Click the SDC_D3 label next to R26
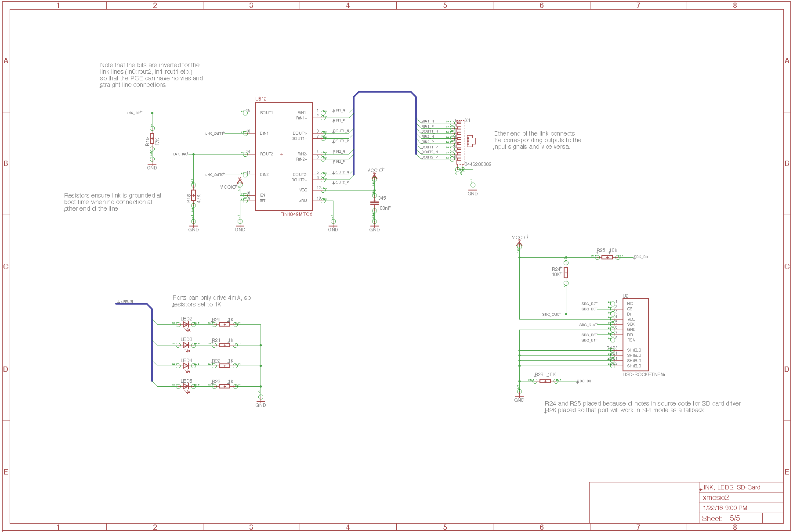793x532 pixels. pos(584,381)
